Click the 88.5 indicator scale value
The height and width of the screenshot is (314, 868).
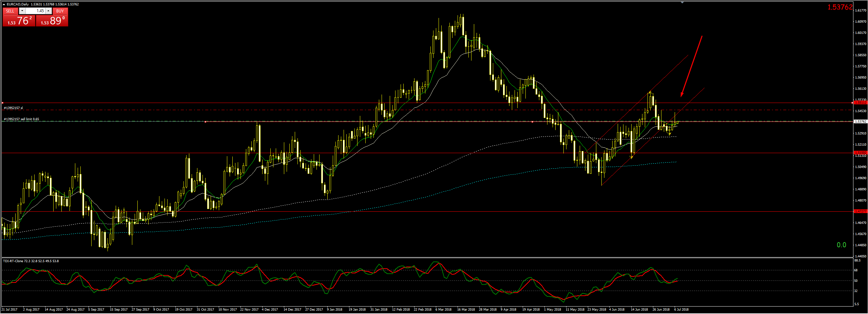pyautogui.click(x=857, y=260)
